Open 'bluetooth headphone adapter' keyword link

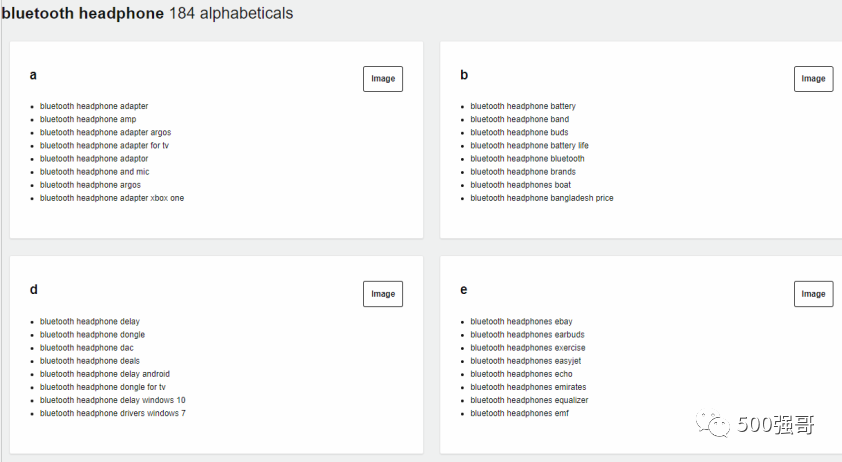[x=94, y=106]
